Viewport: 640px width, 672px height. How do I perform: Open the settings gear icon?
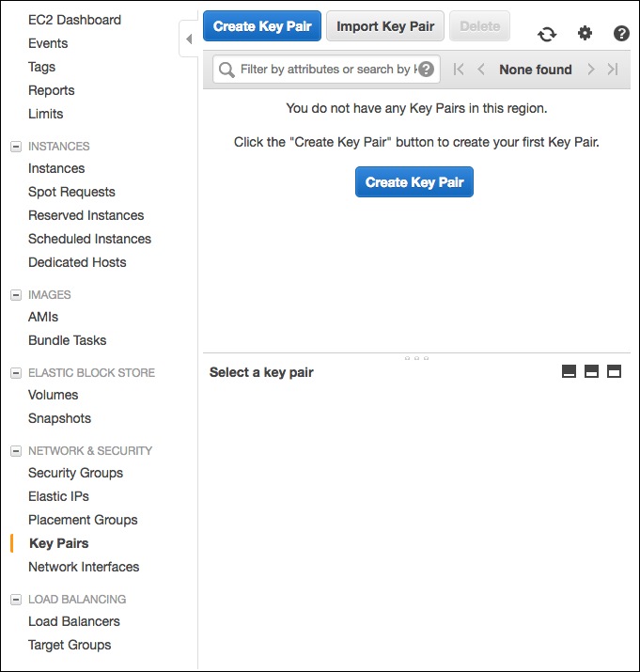click(x=585, y=33)
